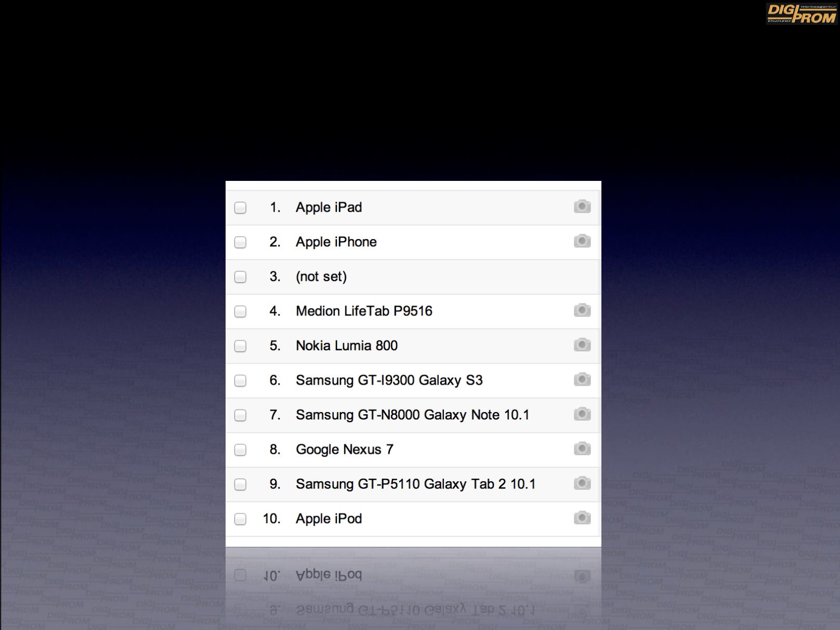This screenshot has width=840, height=630.
Task: Click row number 1. in the list
Action: pos(275,207)
